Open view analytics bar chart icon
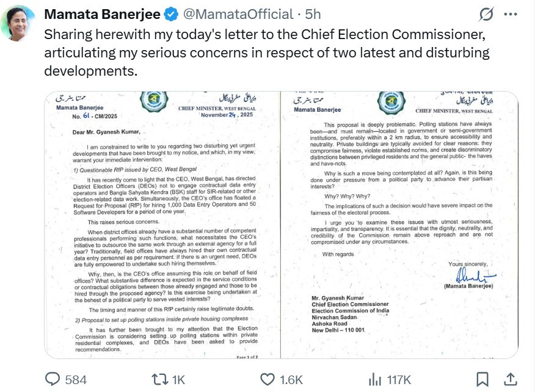This screenshot has height=392, width=535. coord(375,380)
